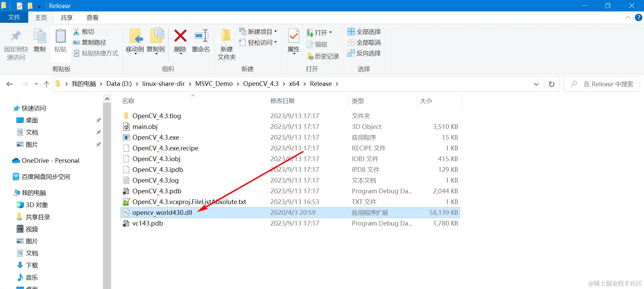Screen dimensions: 644x289
Task: Cut the selected file
Action: point(84,32)
